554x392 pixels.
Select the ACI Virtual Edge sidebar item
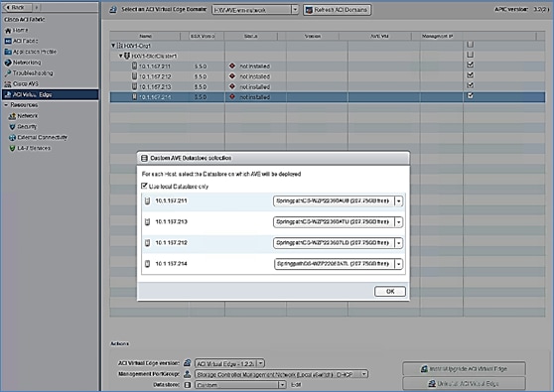coord(51,94)
